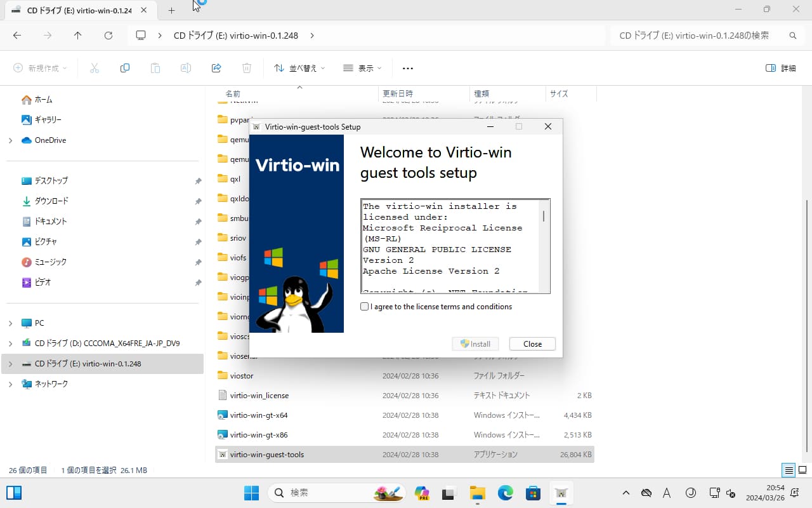Viewport: 812px width, 508px height.
Task: Click the Copy toolbar icon
Action: 125,68
